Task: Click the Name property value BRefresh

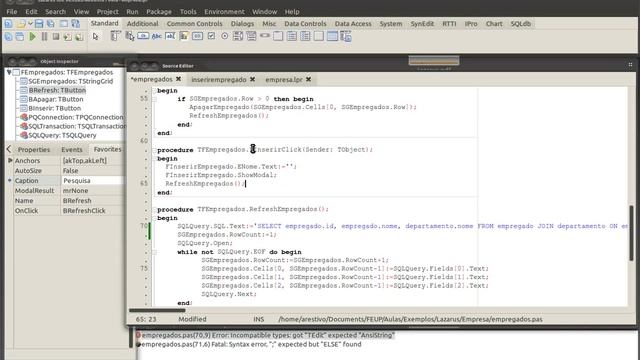Action: coord(92,200)
